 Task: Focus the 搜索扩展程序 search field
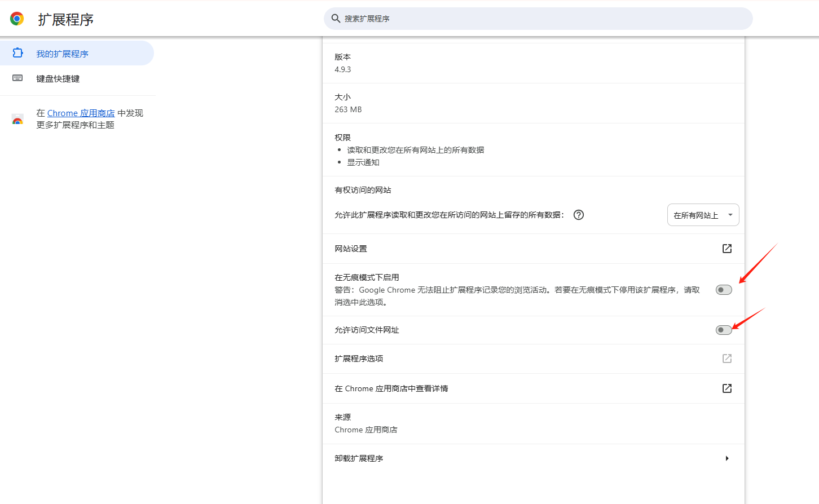[x=538, y=19]
